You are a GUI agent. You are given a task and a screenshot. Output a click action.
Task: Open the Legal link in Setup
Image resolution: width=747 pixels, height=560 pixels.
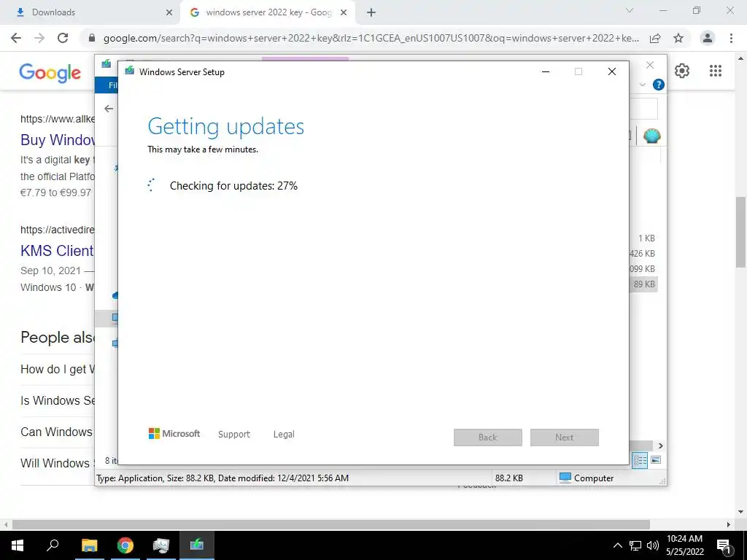pos(284,435)
